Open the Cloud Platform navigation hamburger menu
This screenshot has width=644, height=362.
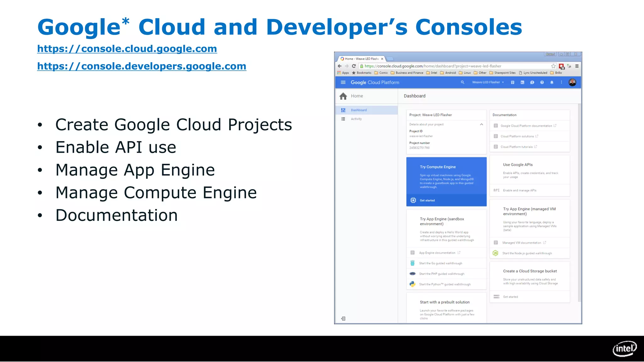point(343,82)
